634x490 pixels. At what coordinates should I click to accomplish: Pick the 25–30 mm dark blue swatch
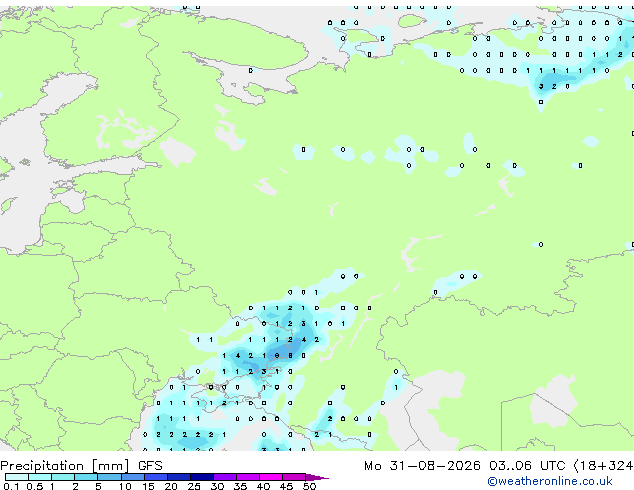coord(202,477)
